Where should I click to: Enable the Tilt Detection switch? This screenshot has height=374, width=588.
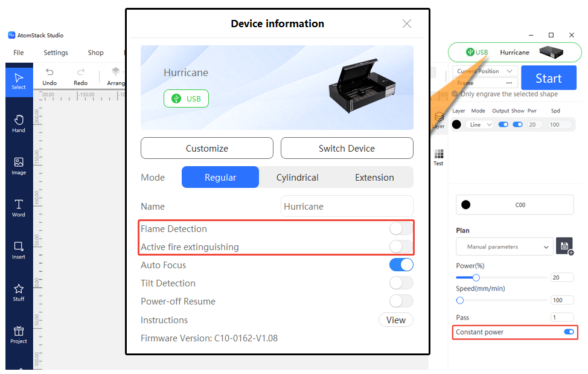click(401, 283)
